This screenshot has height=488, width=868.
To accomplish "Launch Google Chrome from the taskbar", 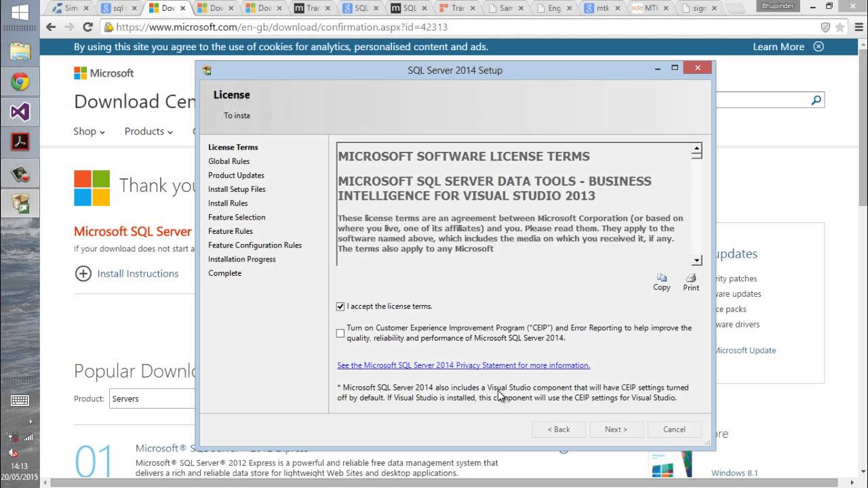I will (20, 82).
